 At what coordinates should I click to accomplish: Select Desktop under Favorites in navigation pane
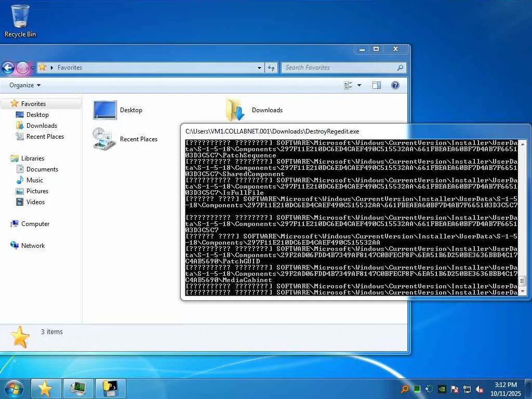(37, 115)
